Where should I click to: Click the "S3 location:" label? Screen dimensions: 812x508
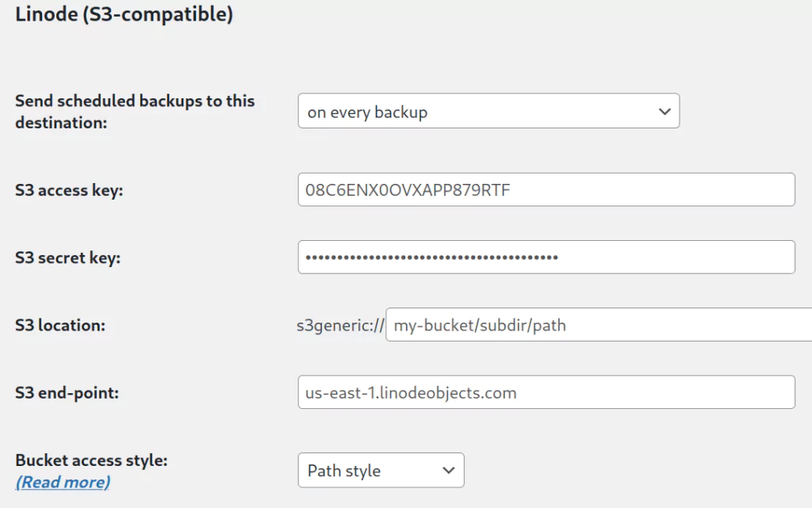60,325
